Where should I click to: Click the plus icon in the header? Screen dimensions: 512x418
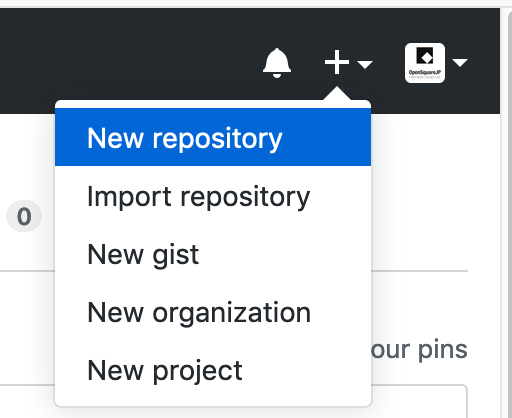[x=337, y=62]
